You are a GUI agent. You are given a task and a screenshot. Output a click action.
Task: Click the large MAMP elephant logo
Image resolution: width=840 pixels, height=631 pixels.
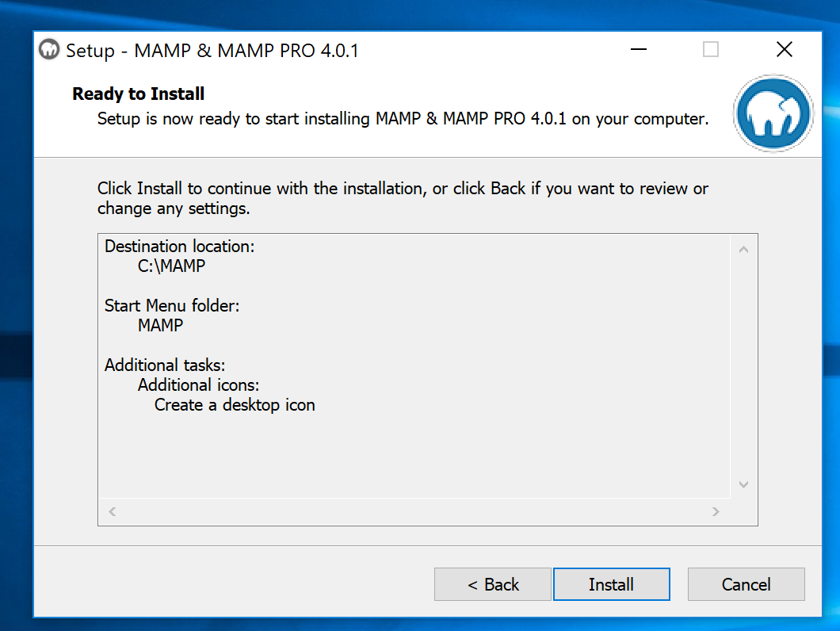pyautogui.click(x=773, y=114)
